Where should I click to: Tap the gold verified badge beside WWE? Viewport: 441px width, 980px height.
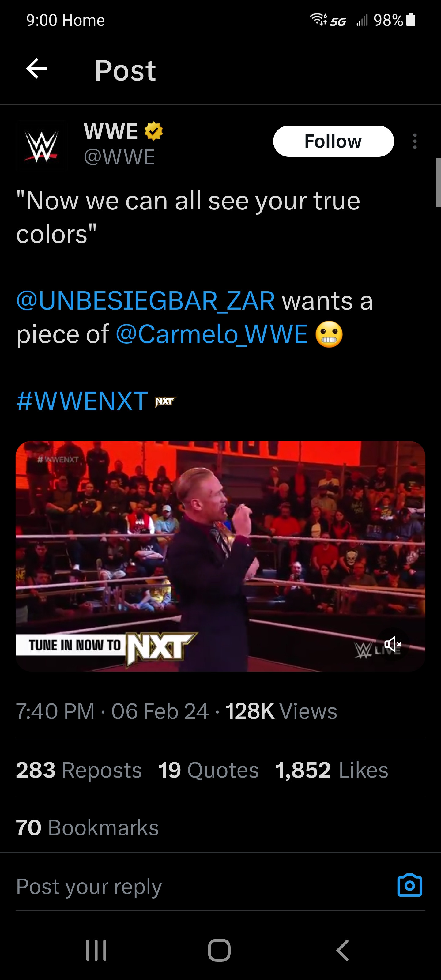pos(154,131)
